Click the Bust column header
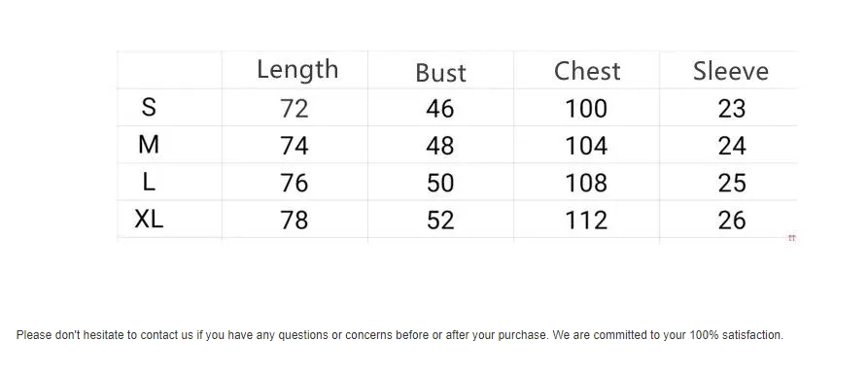This screenshot has height=375, width=868. click(440, 73)
